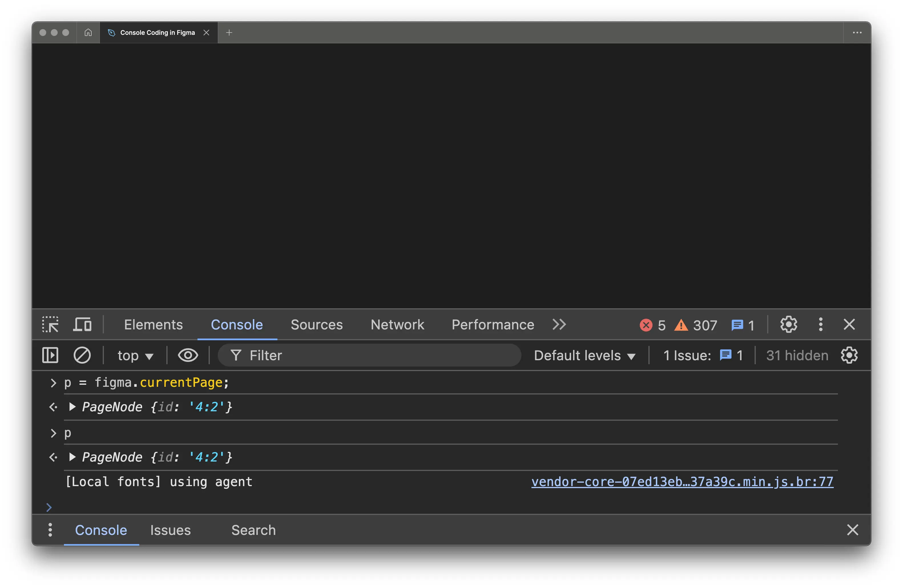
Task: Toggle the live expression eye icon
Action: click(x=188, y=355)
